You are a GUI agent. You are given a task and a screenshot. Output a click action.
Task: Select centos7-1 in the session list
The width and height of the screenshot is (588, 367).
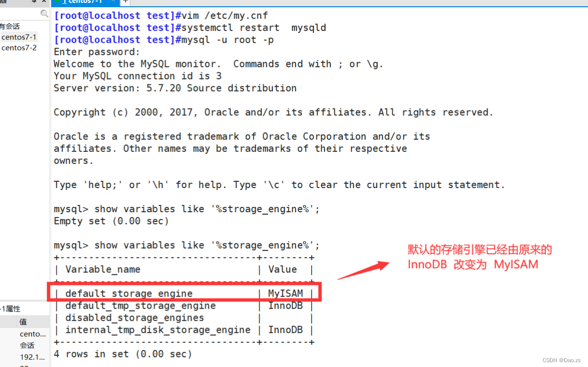pos(19,37)
